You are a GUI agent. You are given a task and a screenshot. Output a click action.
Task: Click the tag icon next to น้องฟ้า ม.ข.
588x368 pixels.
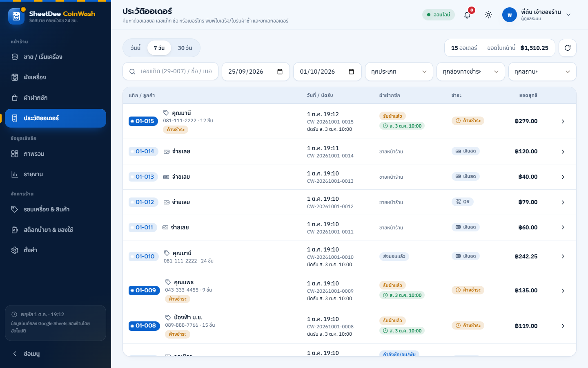tap(168, 317)
